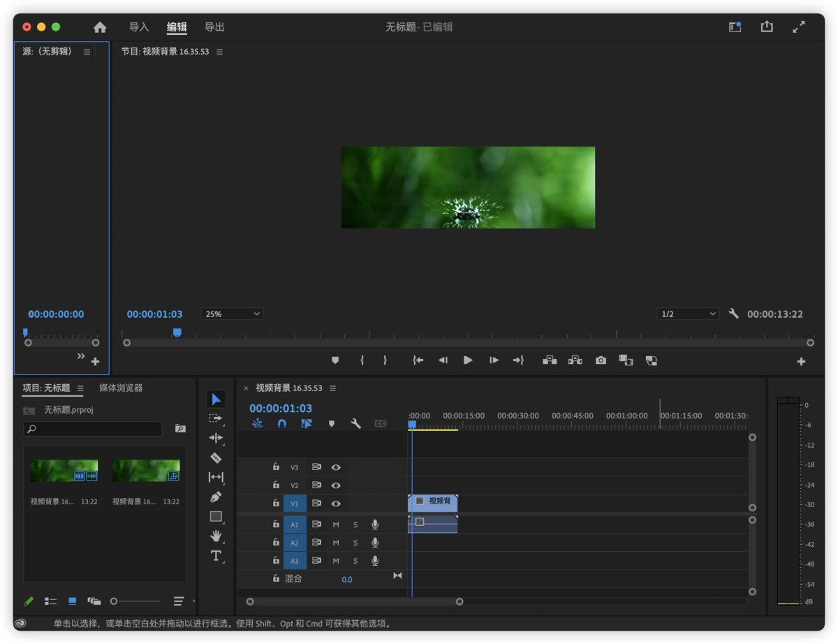Hide the V1 track using its eye icon
838x644 pixels.
(336, 503)
